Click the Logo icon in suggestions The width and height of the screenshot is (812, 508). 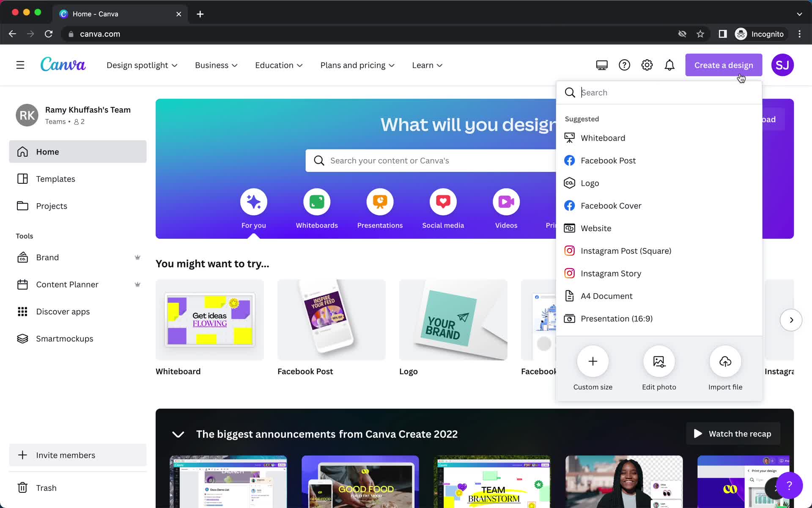[x=569, y=182]
